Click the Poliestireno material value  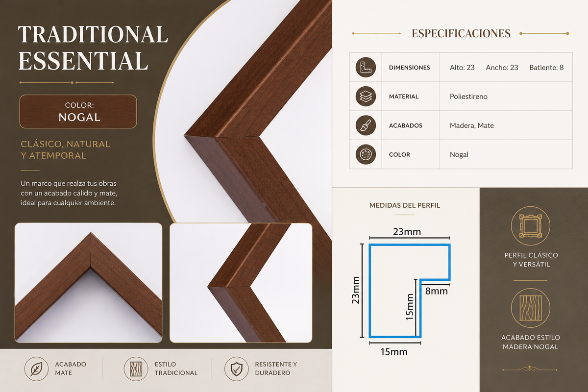(468, 97)
